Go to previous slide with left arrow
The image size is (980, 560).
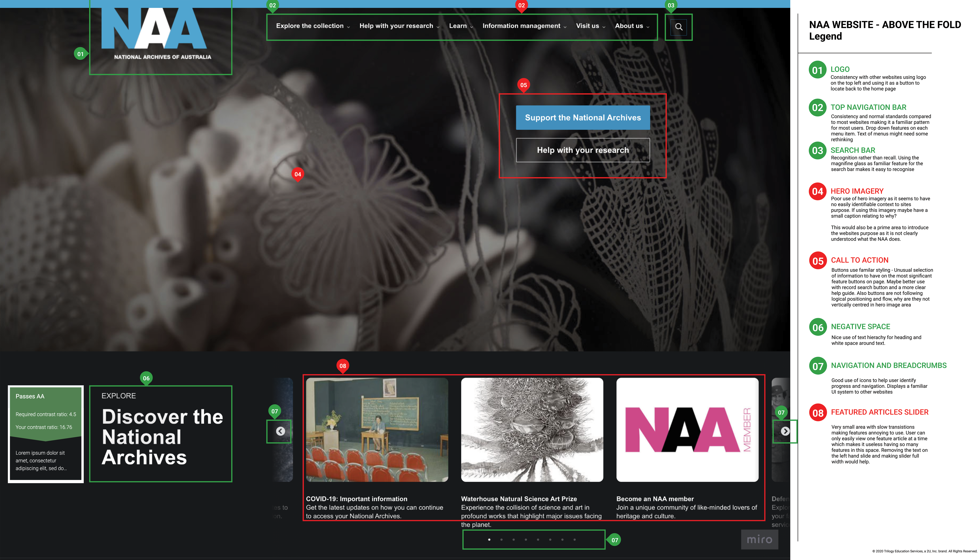(x=280, y=431)
